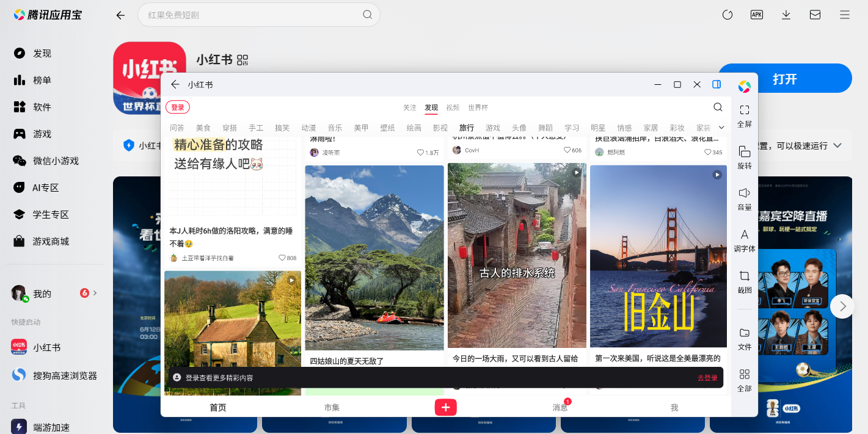Toggle the blue side panel icon in 小红书 titlebar

coord(717,84)
